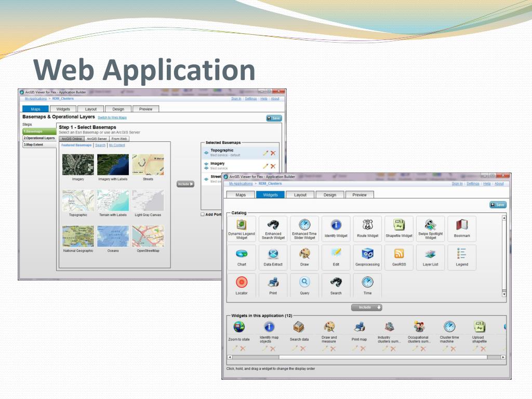Switch to Layout tab in front window

point(300,195)
